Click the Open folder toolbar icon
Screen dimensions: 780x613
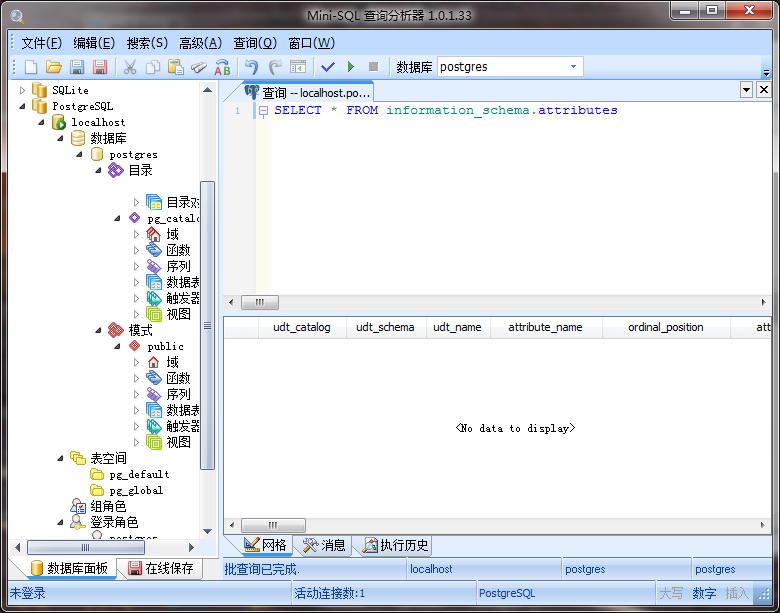point(54,67)
